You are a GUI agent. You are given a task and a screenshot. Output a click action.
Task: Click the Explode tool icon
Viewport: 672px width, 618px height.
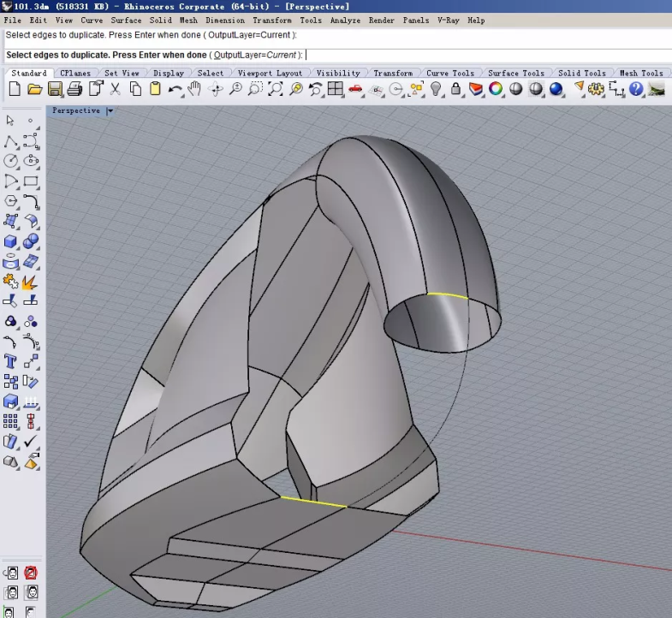point(30,281)
